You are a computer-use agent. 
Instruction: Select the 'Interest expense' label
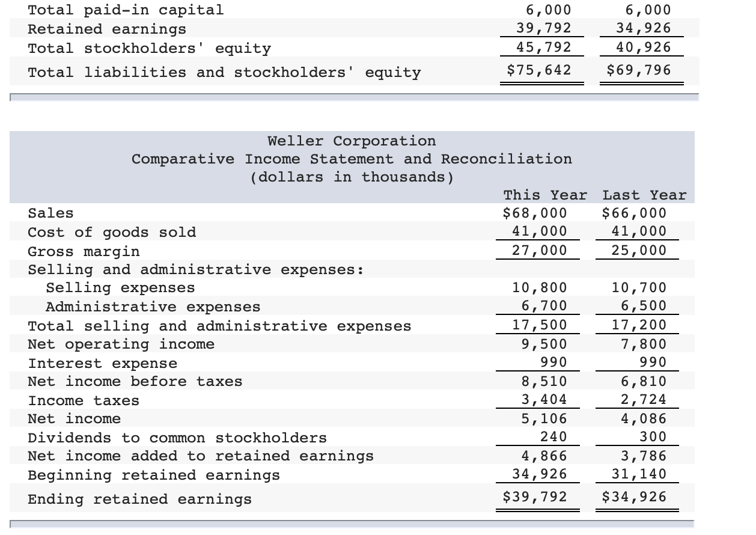[103, 364]
